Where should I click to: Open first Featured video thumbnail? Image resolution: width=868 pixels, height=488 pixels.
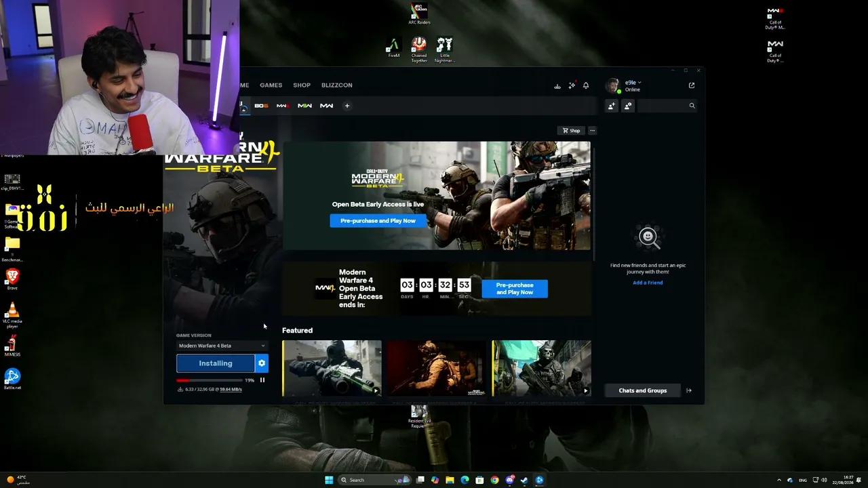[x=332, y=368]
